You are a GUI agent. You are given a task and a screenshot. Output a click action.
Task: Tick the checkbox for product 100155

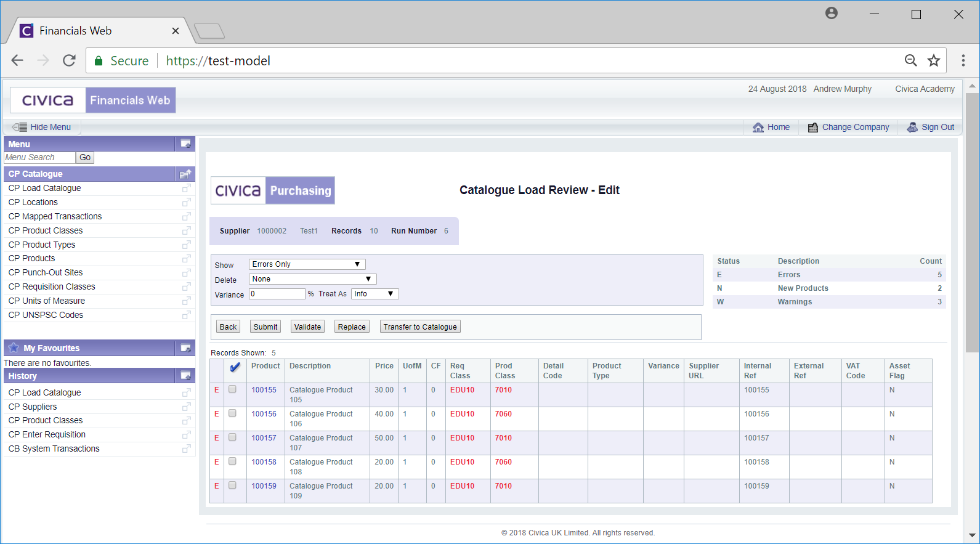(232, 389)
